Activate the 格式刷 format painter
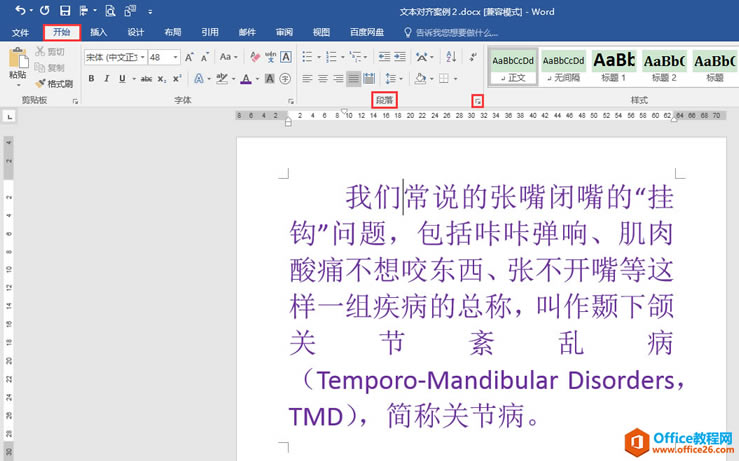Image resolution: width=739 pixels, height=461 pixels. (54, 83)
